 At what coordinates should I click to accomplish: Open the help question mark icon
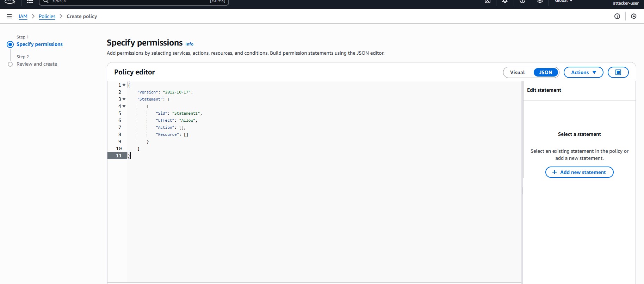[522, 2]
